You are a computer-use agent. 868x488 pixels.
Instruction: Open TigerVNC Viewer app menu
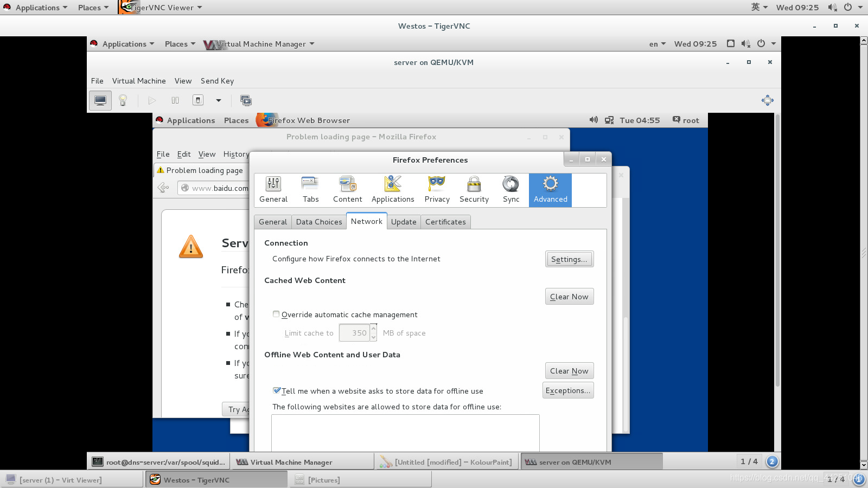point(161,8)
